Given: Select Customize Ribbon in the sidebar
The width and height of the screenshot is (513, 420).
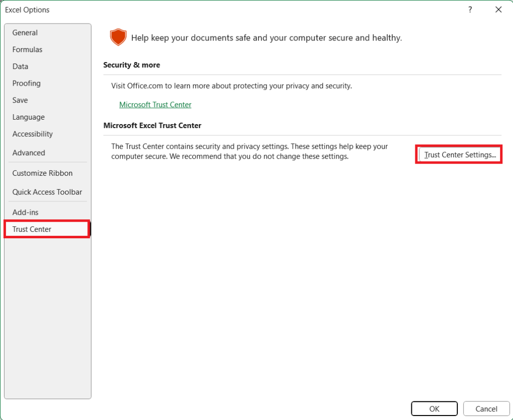Looking at the screenshot, I should point(42,173).
